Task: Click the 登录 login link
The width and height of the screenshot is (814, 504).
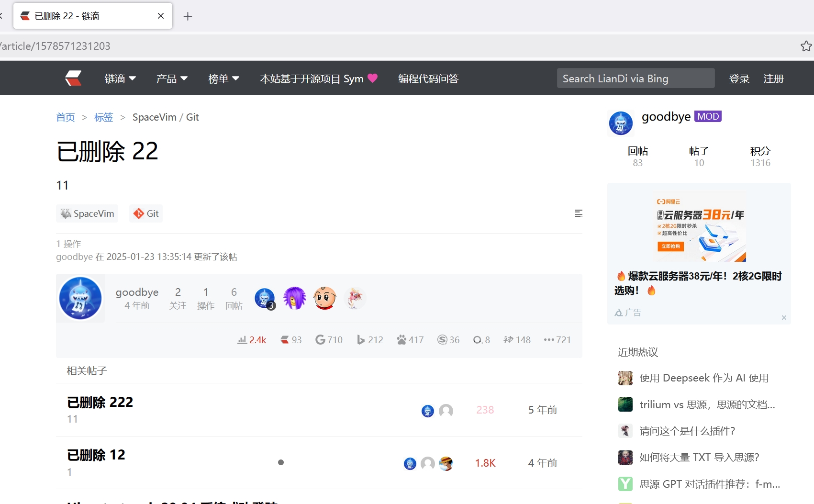Action: click(x=739, y=78)
